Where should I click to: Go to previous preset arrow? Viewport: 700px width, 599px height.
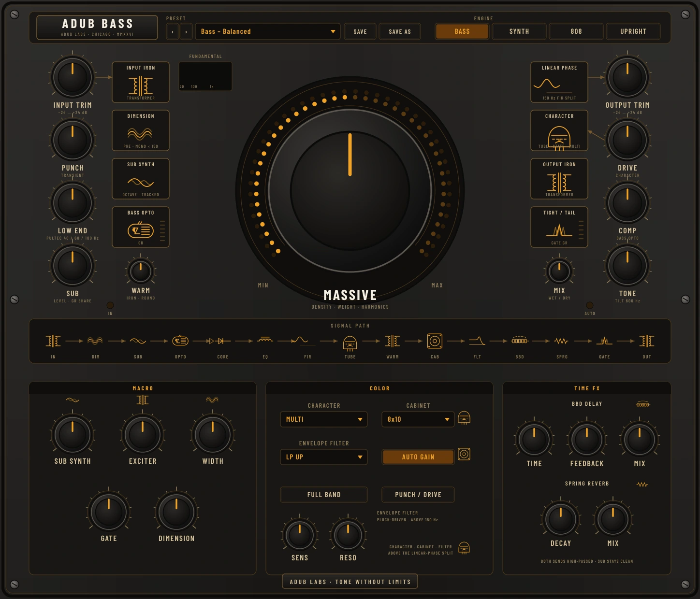[173, 32]
